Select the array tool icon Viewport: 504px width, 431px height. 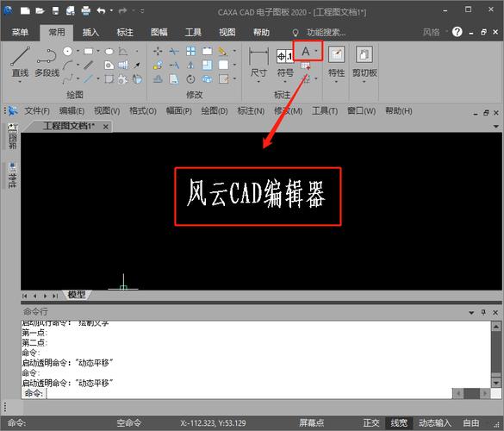pos(190,51)
